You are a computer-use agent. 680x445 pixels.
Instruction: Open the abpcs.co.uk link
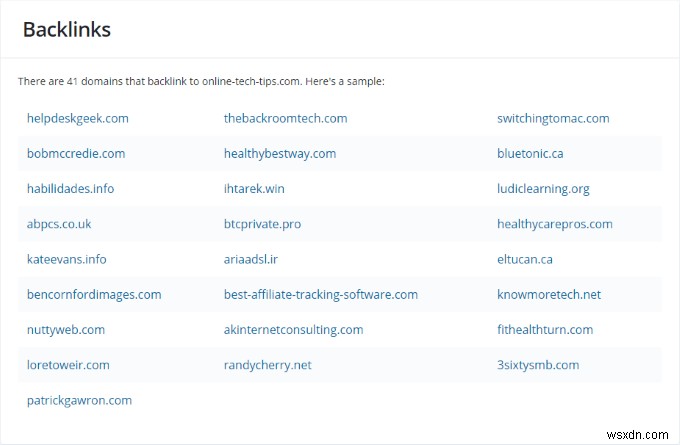click(59, 224)
